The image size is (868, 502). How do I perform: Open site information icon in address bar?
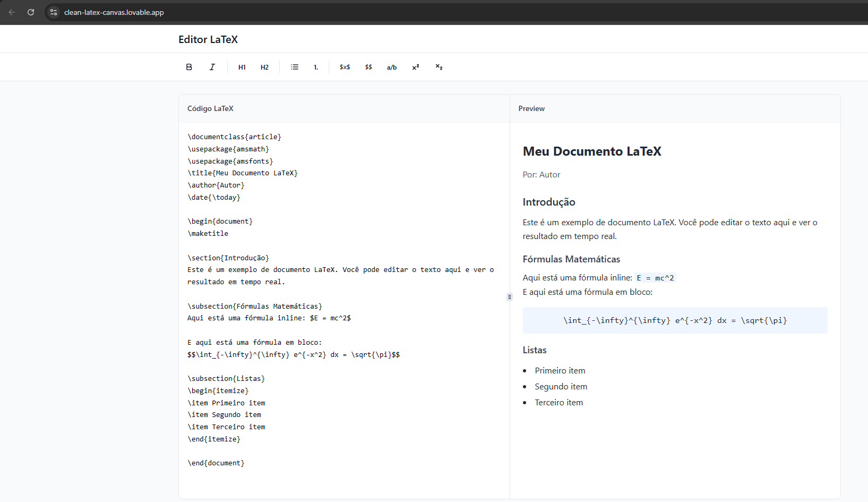[x=54, y=12]
